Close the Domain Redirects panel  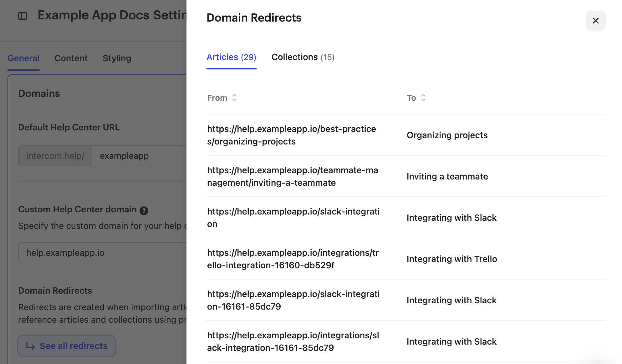click(595, 21)
